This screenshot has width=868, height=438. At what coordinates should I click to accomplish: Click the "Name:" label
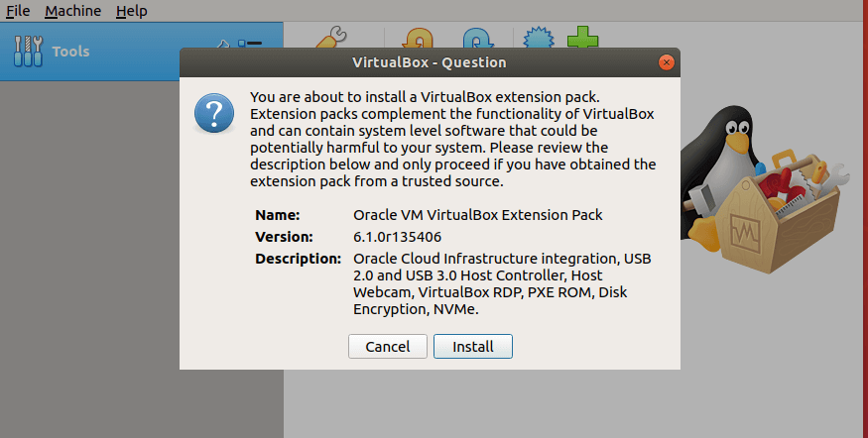click(278, 215)
